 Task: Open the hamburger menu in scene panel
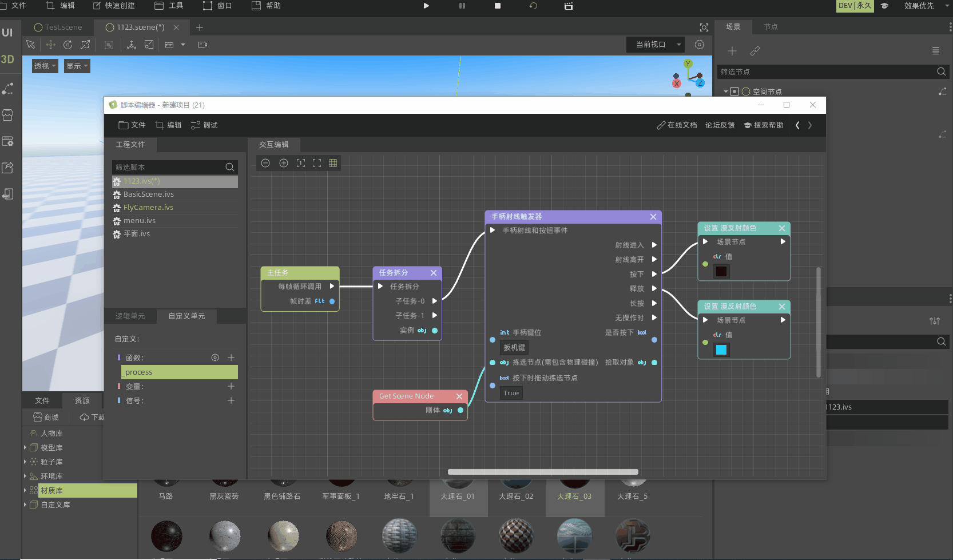pos(936,51)
